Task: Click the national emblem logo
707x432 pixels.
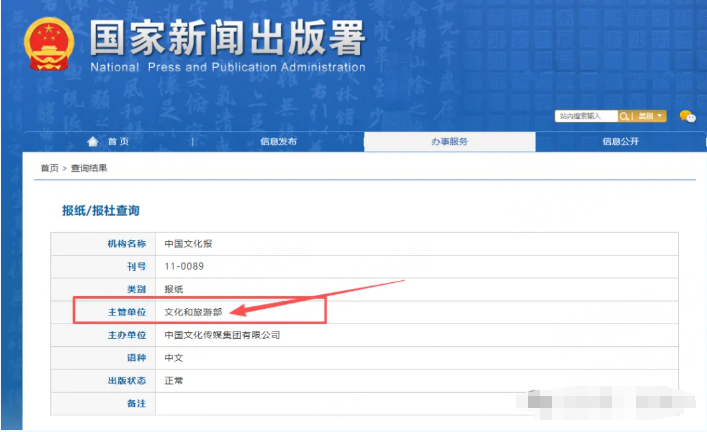Action: click(x=49, y=44)
